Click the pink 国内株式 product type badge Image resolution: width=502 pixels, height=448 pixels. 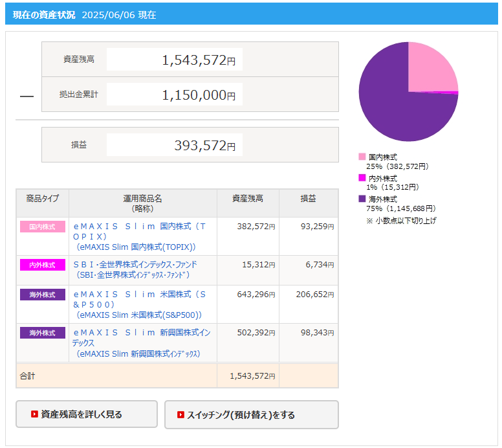pos(43,227)
